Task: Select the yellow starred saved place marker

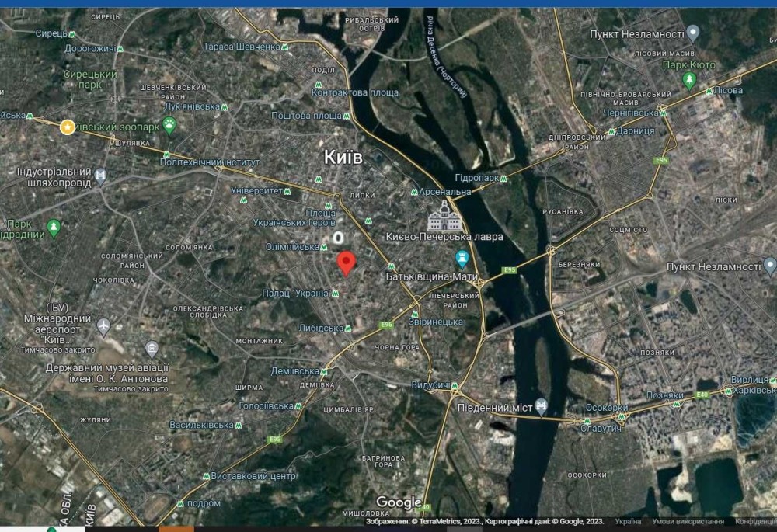Action: [x=68, y=127]
